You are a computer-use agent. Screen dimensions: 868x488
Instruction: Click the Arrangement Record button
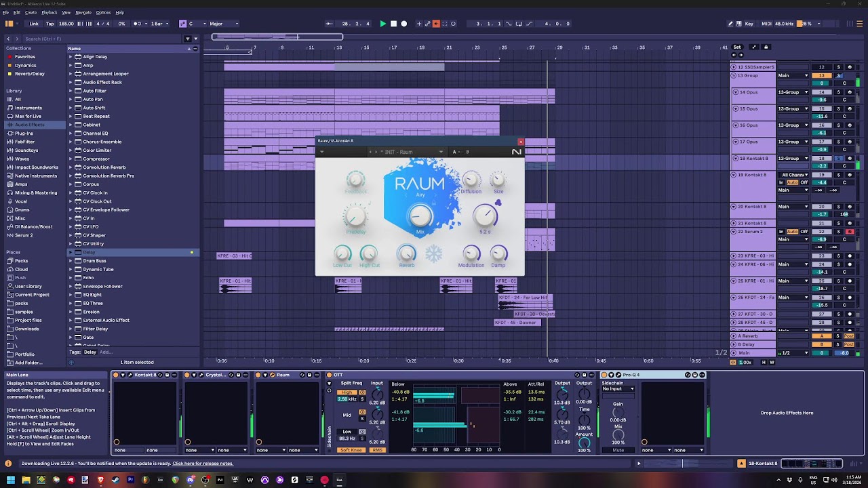404,24
